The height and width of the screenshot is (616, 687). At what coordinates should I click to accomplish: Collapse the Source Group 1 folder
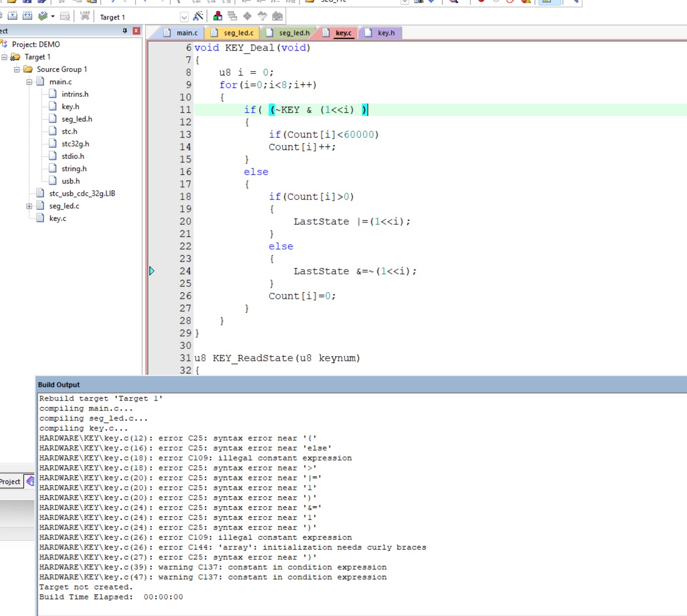click(x=17, y=69)
